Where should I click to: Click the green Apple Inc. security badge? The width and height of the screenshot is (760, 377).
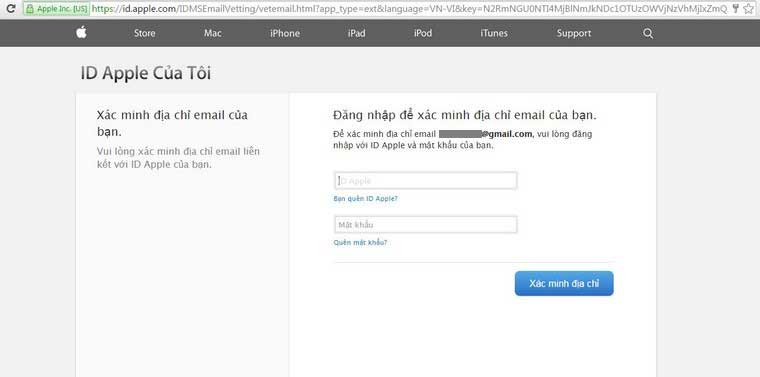[x=56, y=8]
